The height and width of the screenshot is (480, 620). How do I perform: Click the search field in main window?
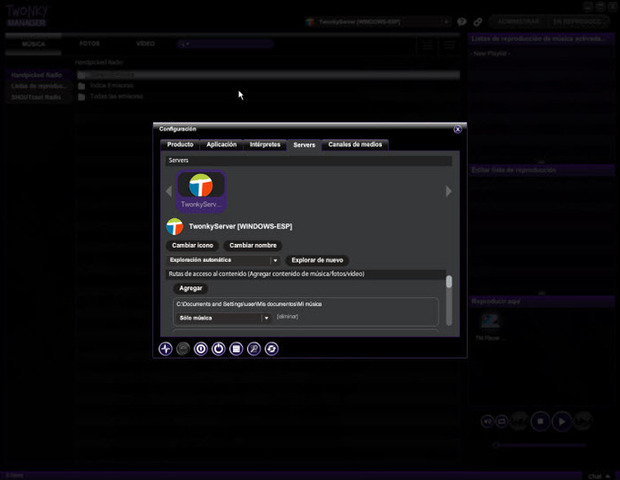[x=225, y=44]
